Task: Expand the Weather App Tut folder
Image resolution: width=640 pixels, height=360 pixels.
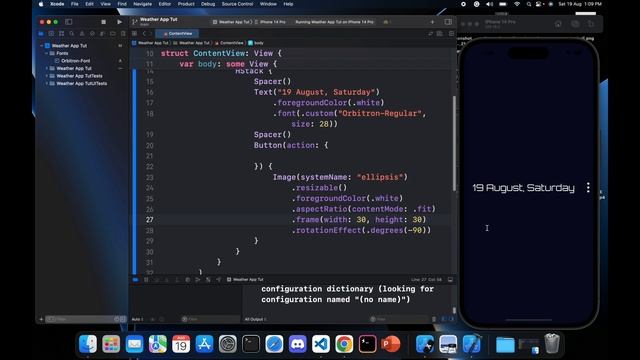Action: pyautogui.click(x=47, y=68)
